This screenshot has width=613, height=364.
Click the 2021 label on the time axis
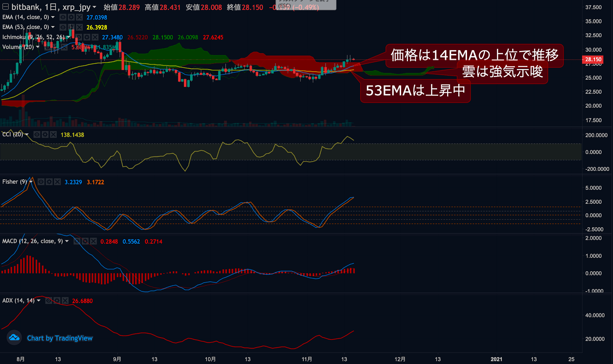[496, 359]
